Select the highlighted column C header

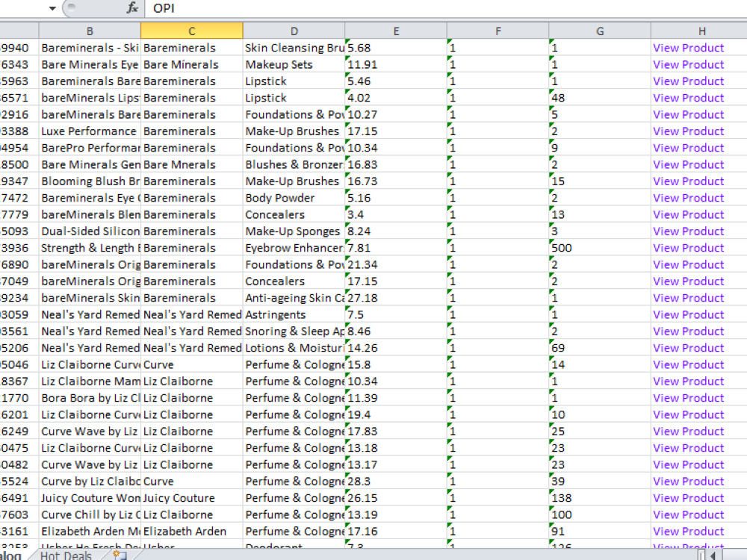[x=191, y=31]
